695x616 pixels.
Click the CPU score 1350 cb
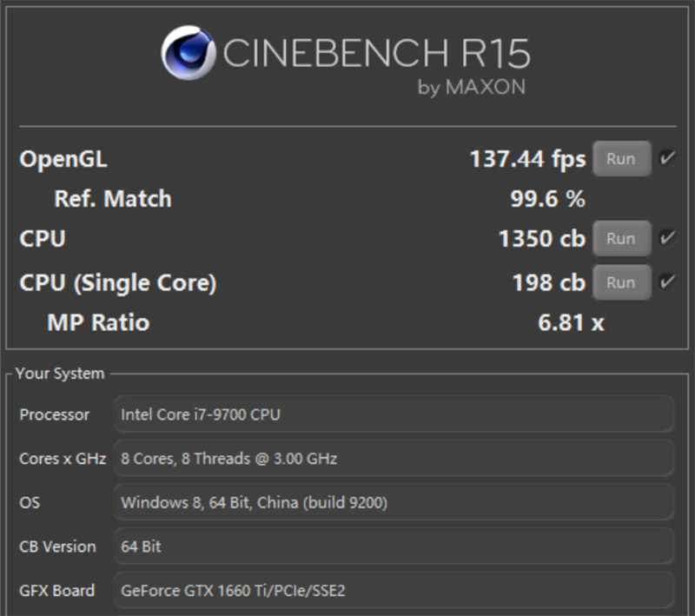(542, 238)
